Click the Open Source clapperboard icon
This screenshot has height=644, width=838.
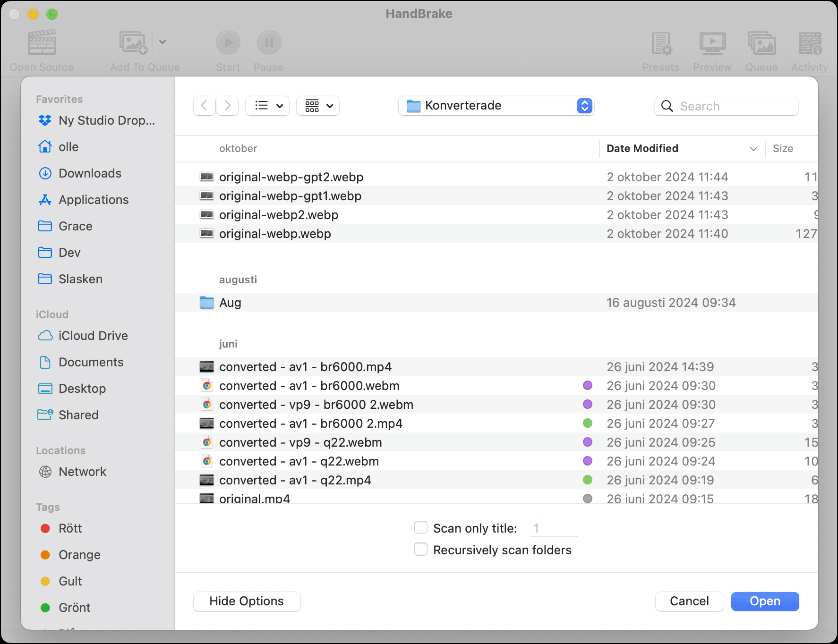point(42,43)
